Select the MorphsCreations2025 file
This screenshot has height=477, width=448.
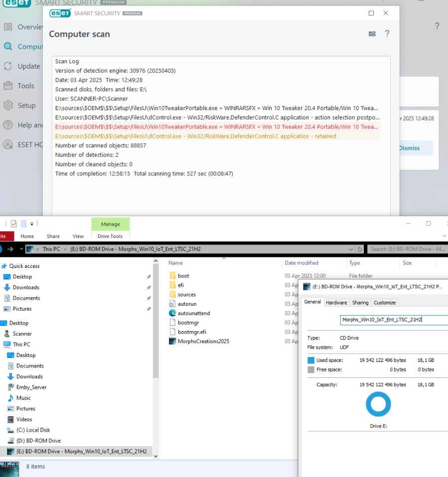[203, 342]
